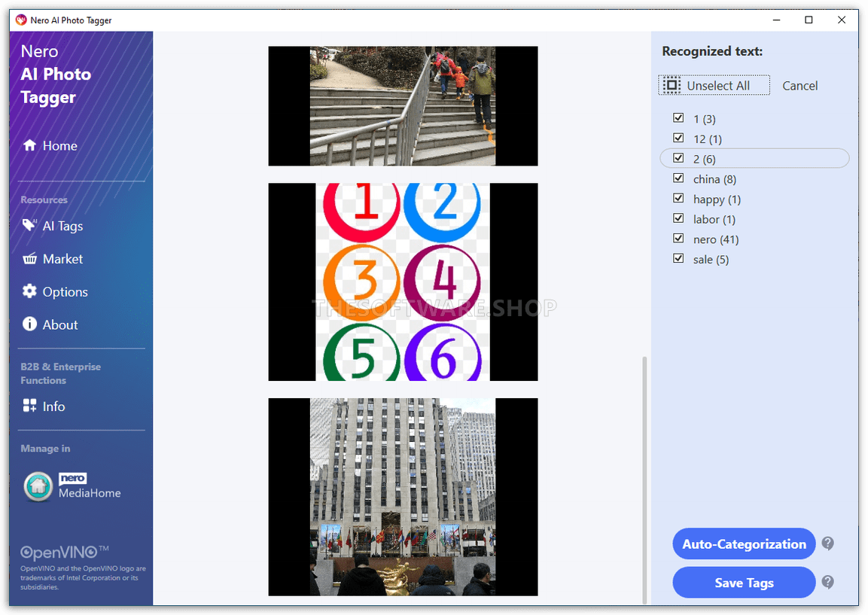Image resolution: width=868 pixels, height=615 pixels.
Task: Click the Market basket icon
Action: coord(29,258)
